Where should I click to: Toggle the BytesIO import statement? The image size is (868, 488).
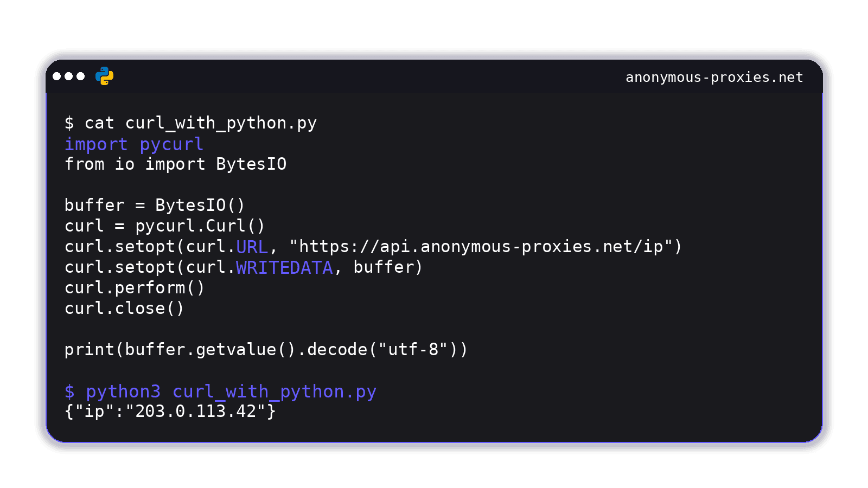click(x=176, y=164)
